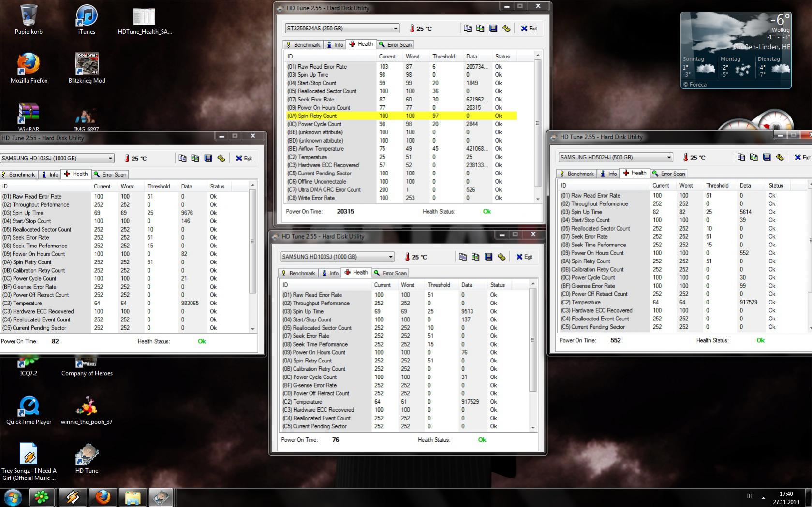Screen dimensions: 812x507
Task: Select the (C7) Ultra DMA CRC Error Count row
Action: click(x=401, y=190)
